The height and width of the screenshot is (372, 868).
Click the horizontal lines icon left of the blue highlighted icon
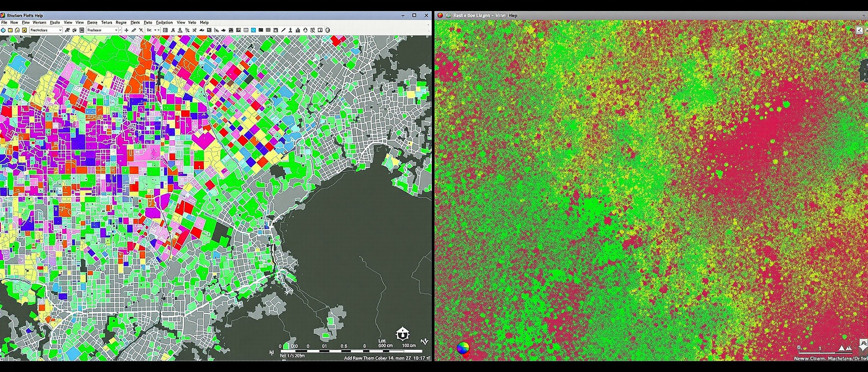[x=246, y=30]
